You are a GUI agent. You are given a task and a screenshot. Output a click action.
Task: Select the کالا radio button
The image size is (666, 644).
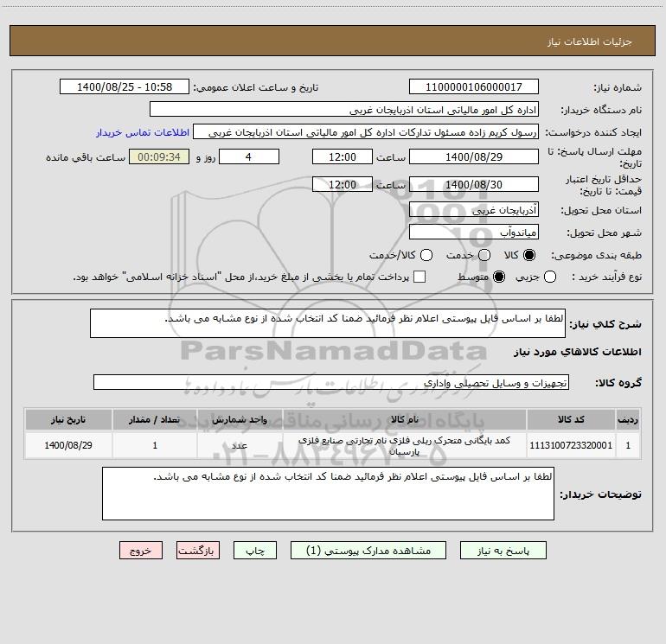(529, 255)
